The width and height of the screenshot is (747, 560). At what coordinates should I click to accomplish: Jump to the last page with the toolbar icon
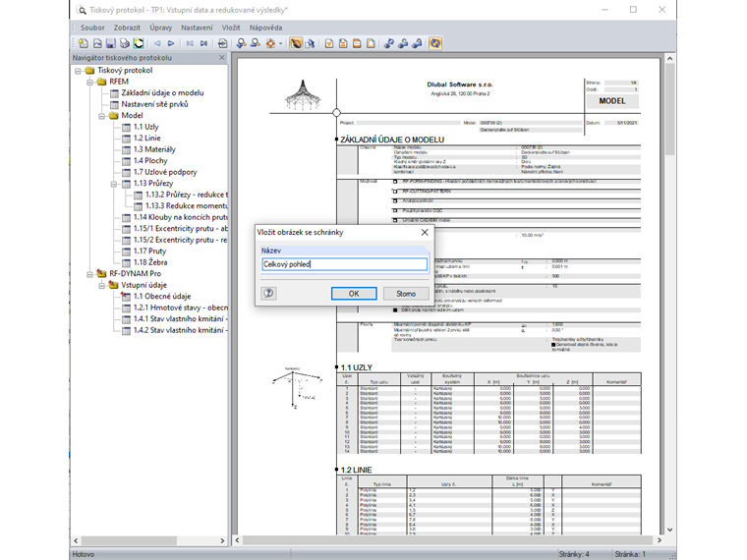tap(203, 44)
